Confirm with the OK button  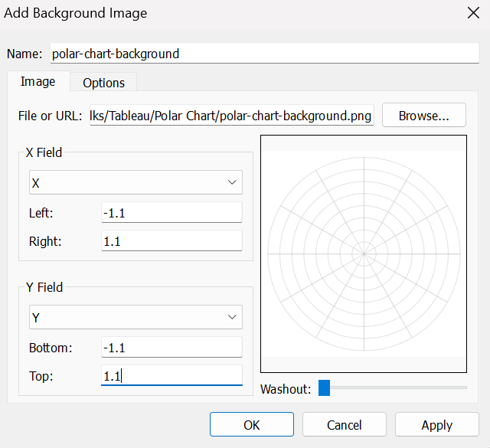point(252,424)
